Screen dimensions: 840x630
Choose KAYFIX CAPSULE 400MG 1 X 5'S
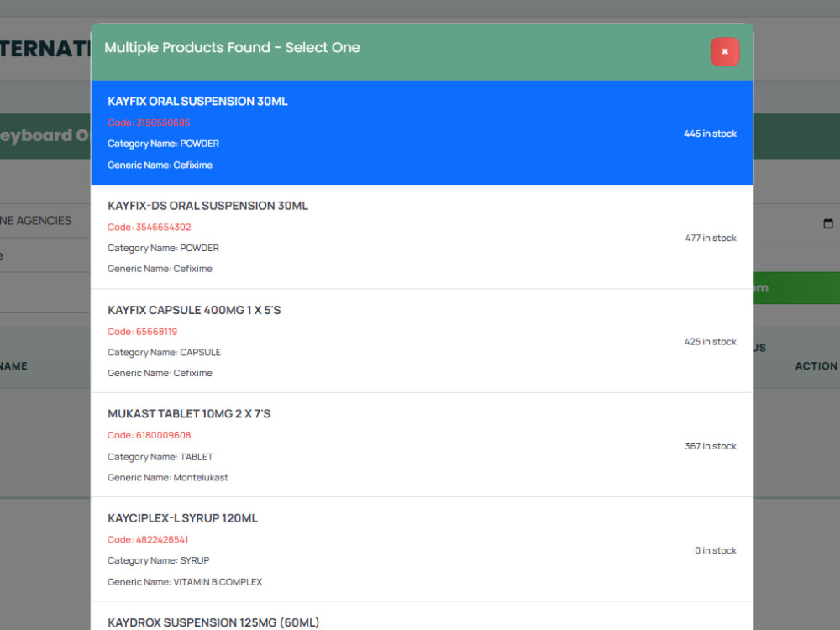(422, 341)
